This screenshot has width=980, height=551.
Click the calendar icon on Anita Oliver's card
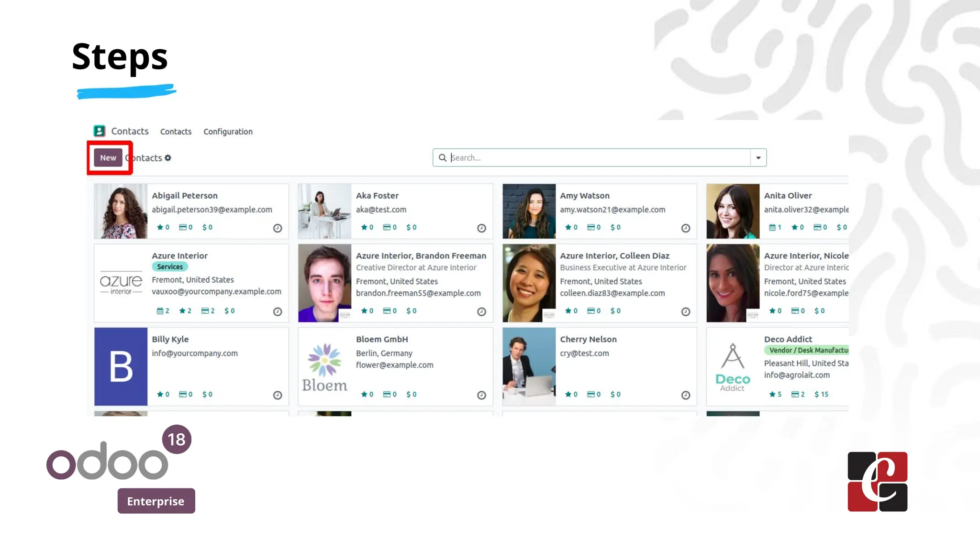772,227
